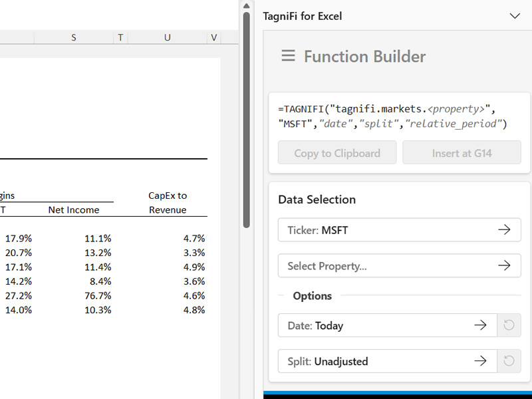Click the arrow icon in Split Unadjusted row

tap(479, 362)
